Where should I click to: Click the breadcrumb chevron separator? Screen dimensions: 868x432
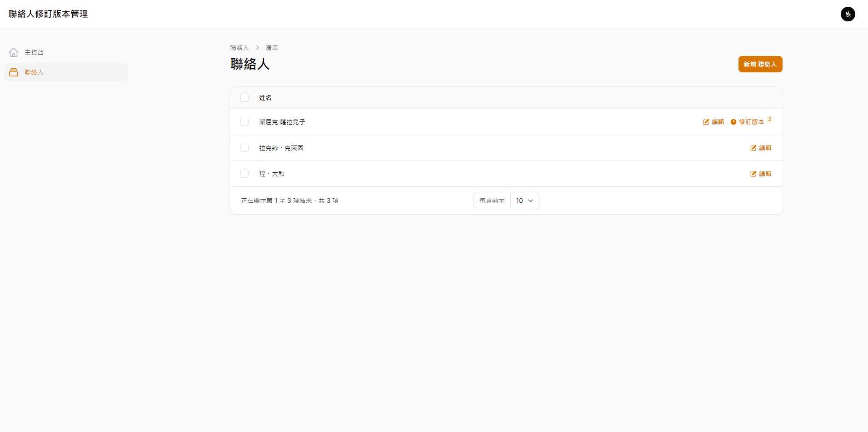pyautogui.click(x=257, y=47)
